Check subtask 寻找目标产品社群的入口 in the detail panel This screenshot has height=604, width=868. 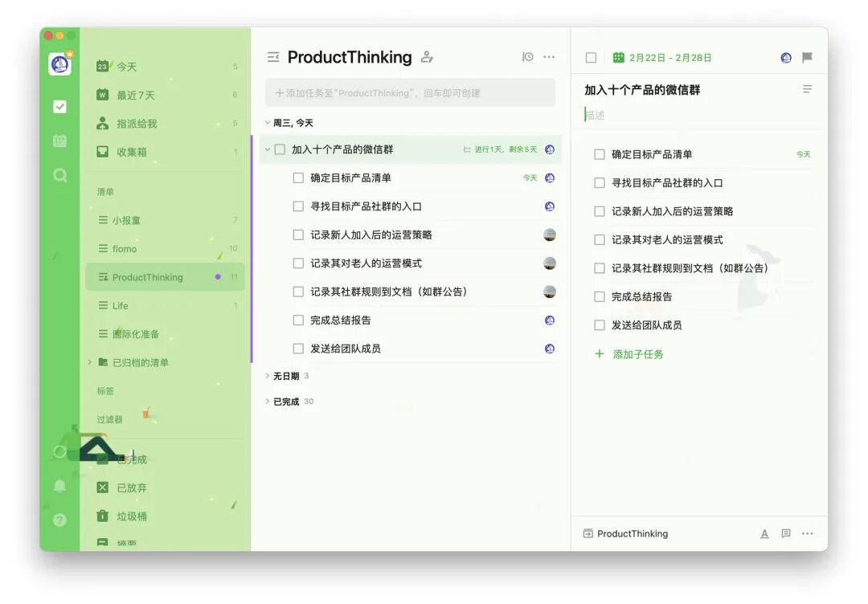tap(599, 183)
